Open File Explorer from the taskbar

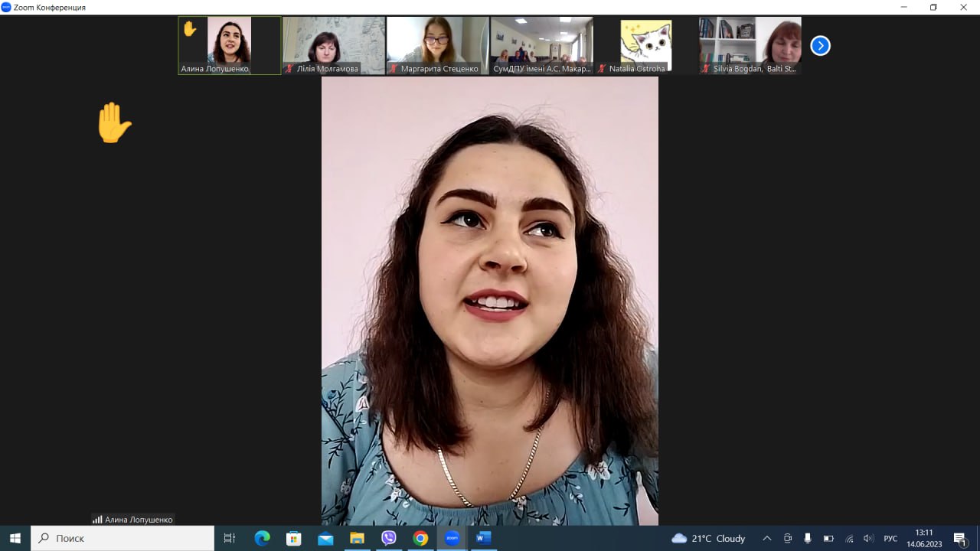357,538
